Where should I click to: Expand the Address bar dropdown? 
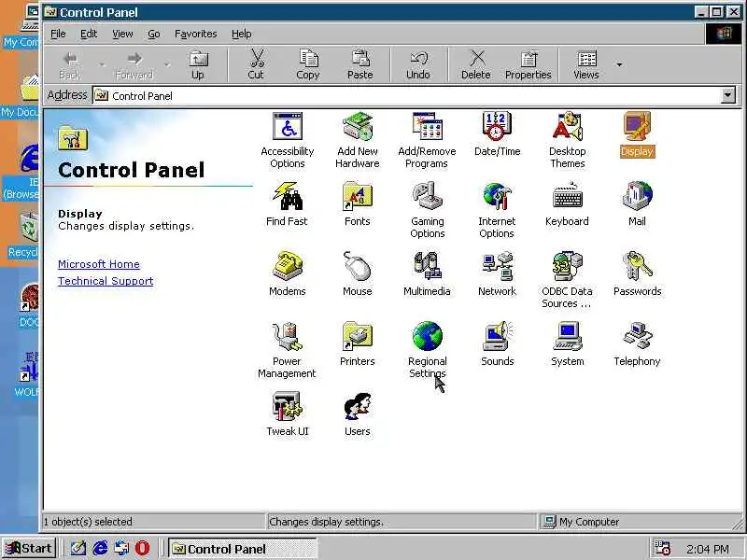pyautogui.click(x=727, y=96)
